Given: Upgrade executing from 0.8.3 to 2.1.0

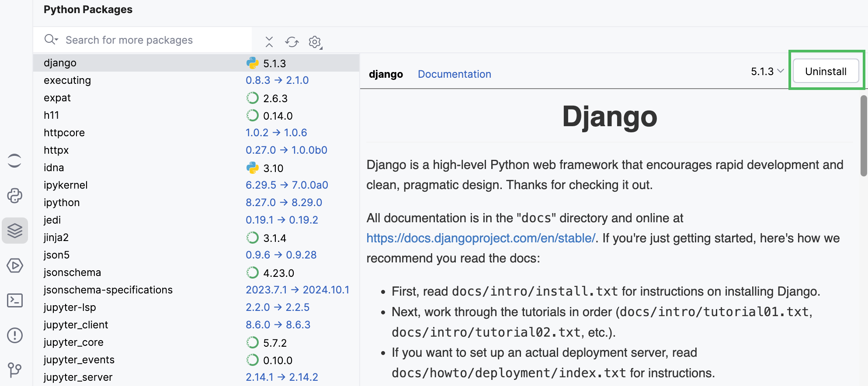Looking at the screenshot, I should click(277, 80).
